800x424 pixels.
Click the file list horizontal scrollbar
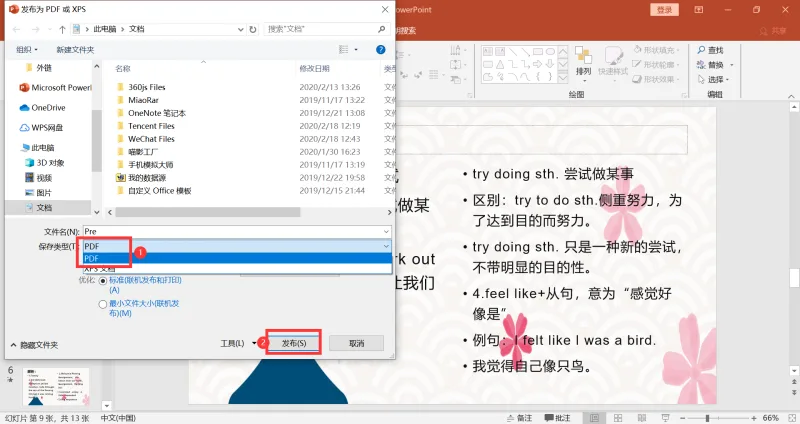208,212
